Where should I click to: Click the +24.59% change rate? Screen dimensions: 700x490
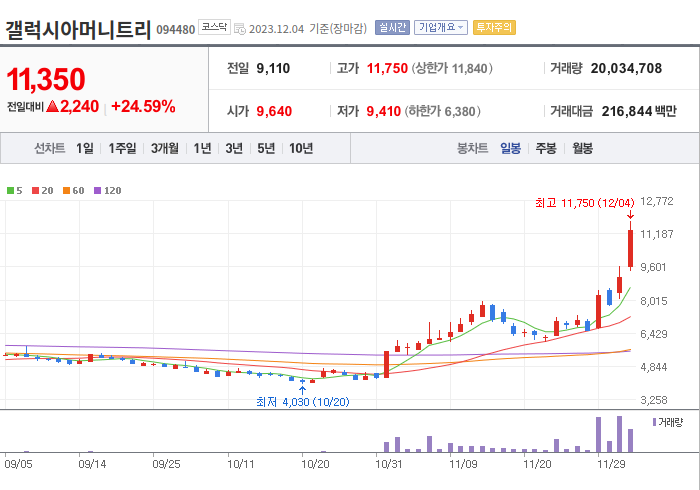pyautogui.click(x=143, y=107)
